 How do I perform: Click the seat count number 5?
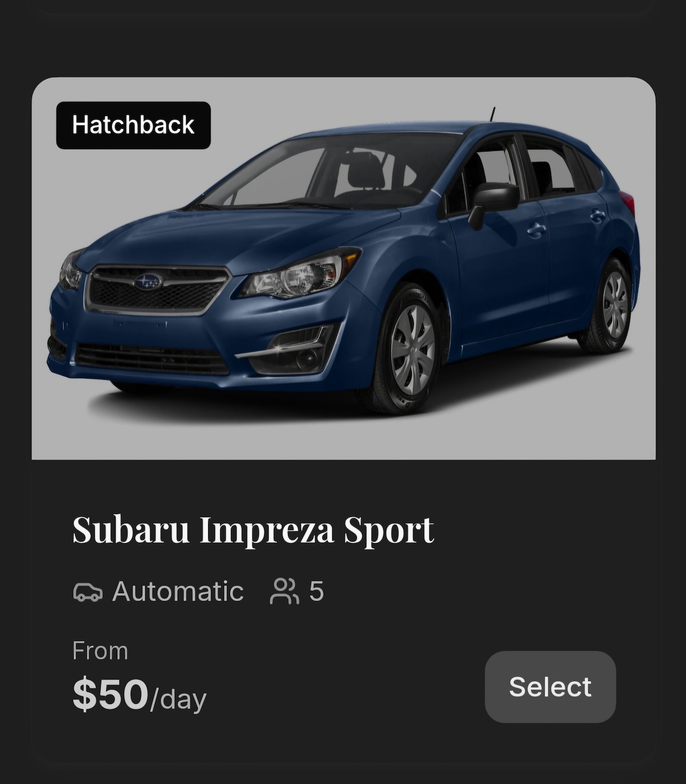click(317, 591)
